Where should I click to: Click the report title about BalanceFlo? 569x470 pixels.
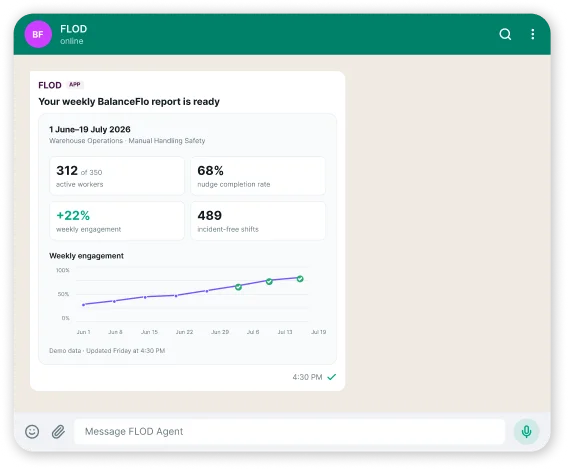click(x=129, y=102)
